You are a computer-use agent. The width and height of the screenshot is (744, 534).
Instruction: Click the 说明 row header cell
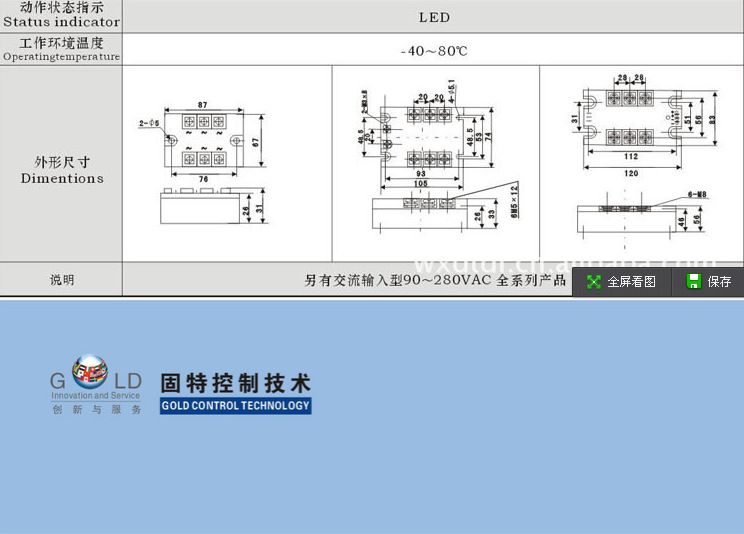pyautogui.click(x=61, y=280)
